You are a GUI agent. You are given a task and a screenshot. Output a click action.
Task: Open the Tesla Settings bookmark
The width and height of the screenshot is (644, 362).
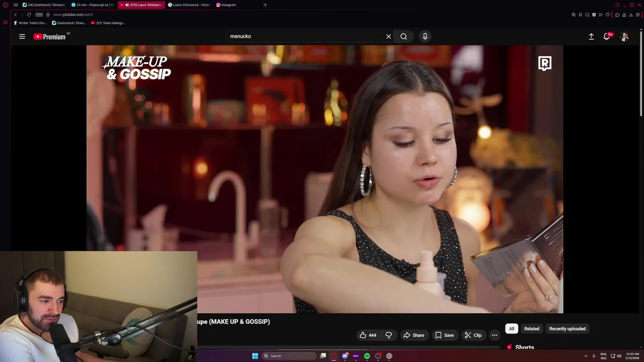point(108,23)
